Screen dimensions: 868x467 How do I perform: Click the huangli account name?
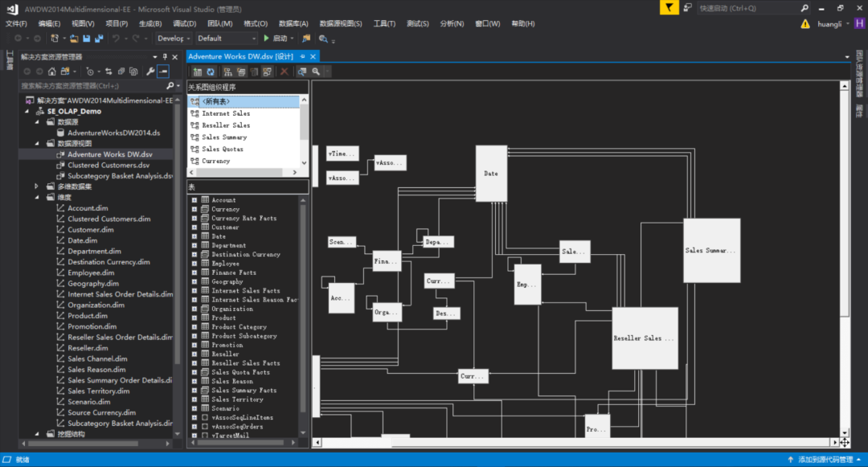pyautogui.click(x=829, y=24)
